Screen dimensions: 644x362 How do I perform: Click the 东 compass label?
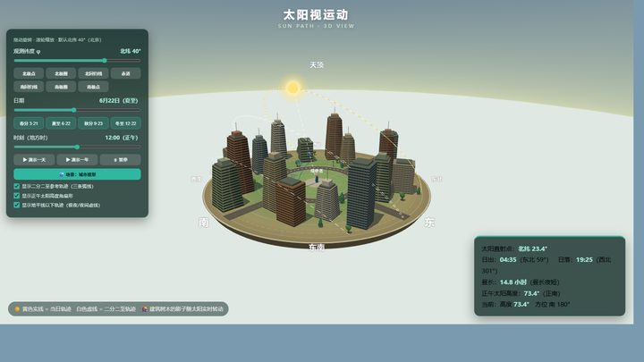pyautogui.click(x=429, y=223)
